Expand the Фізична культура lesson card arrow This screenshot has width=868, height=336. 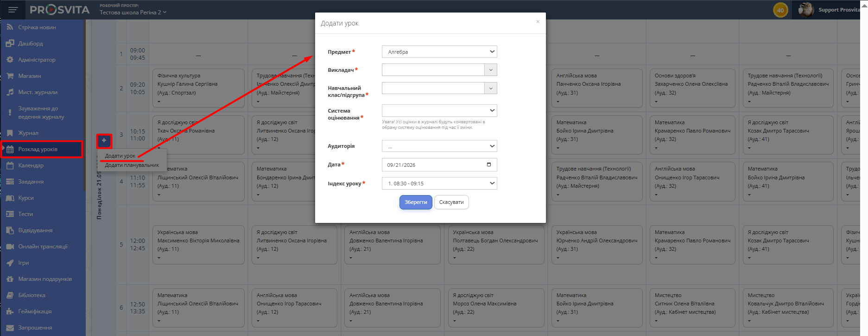[159, 102]
